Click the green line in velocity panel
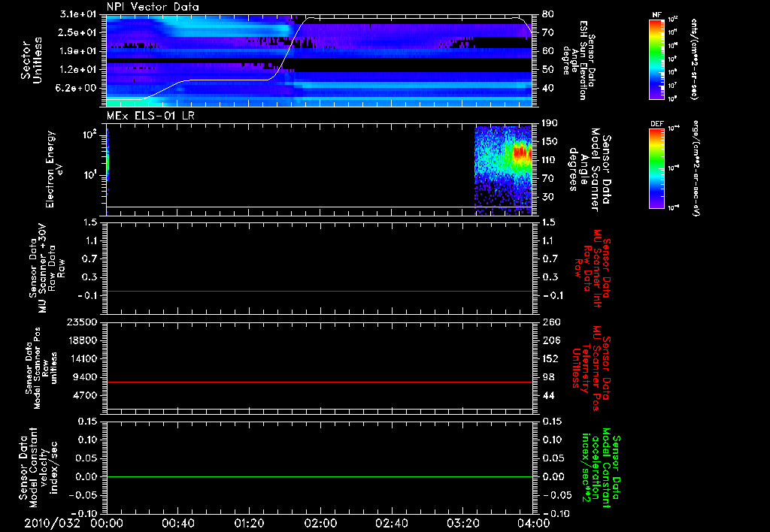This screenshot has height=532, width=770. (x=319, y=476)
